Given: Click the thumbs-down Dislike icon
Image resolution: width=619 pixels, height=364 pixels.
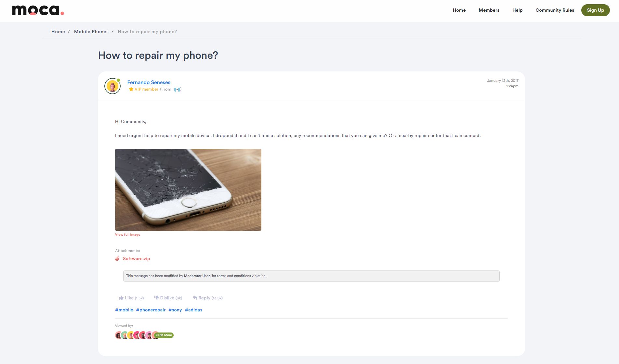Looking at the screenshot, I should point(156,298).
